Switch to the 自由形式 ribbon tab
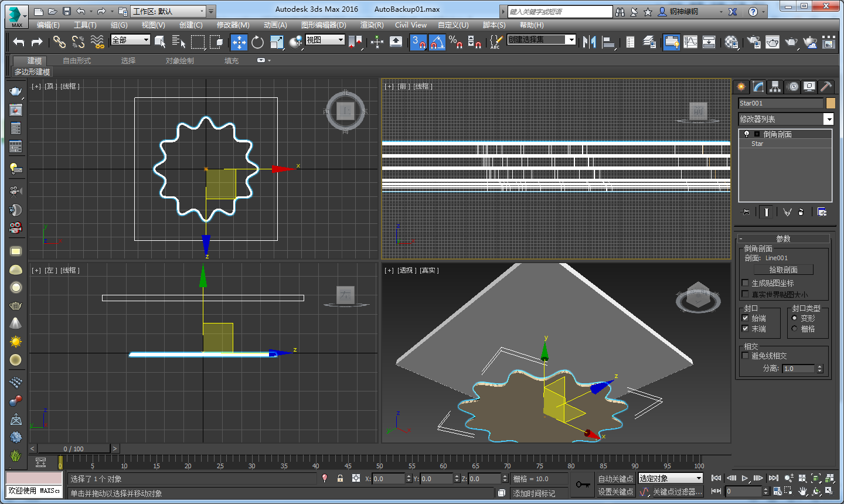Screen dimensions: 844x504 click(x=77, y=61)
